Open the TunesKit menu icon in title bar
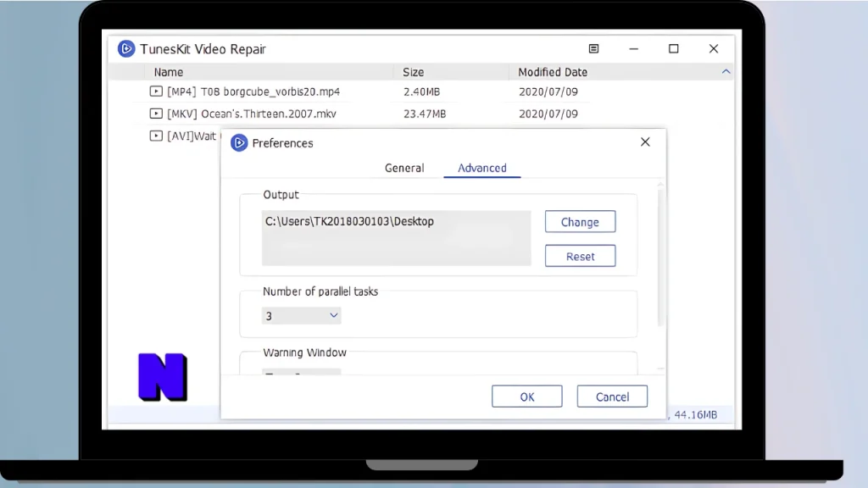The image size is (868, 488). point(593,48)
